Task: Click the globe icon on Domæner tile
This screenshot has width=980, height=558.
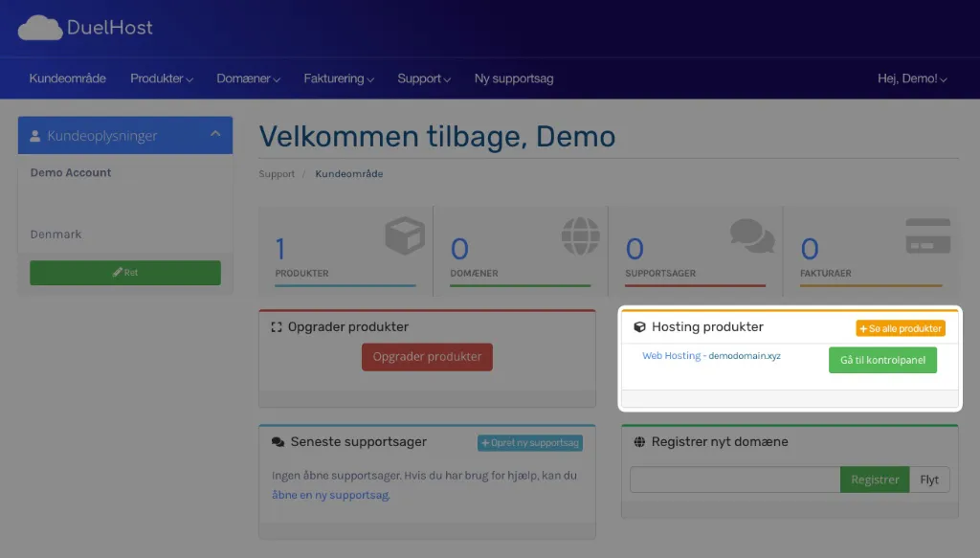Action: point(580,236)
